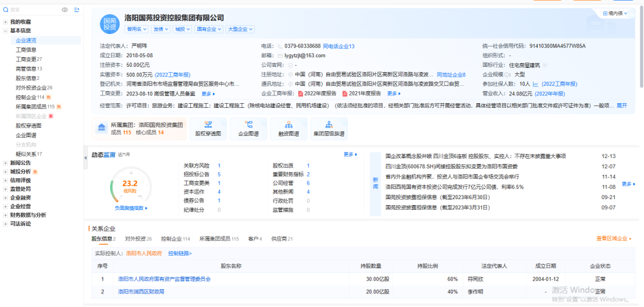Click the shield icon next to 公司官网
Viewport: 644px width, 307px height.
click(290, 65)
